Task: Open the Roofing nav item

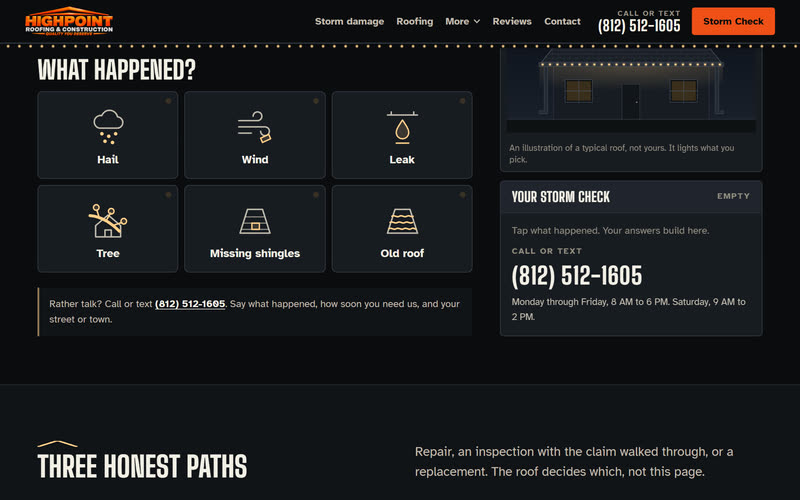Action: pyautogui.click(x=415, y=21)
